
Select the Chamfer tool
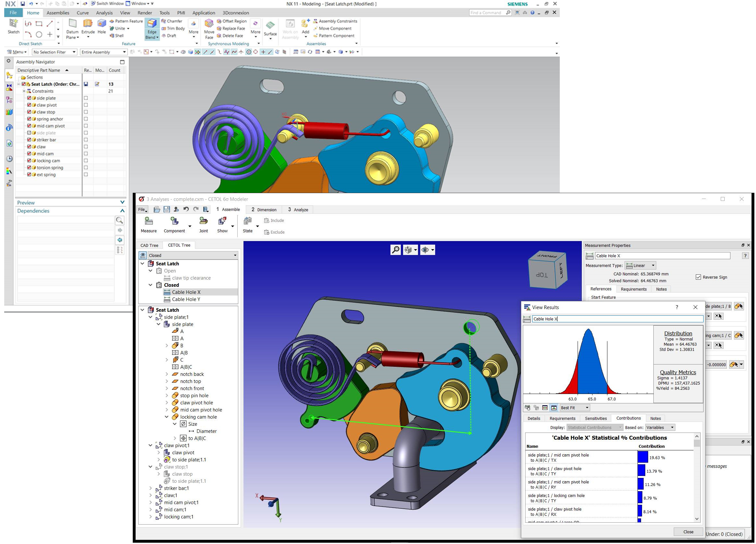(172, 21)
